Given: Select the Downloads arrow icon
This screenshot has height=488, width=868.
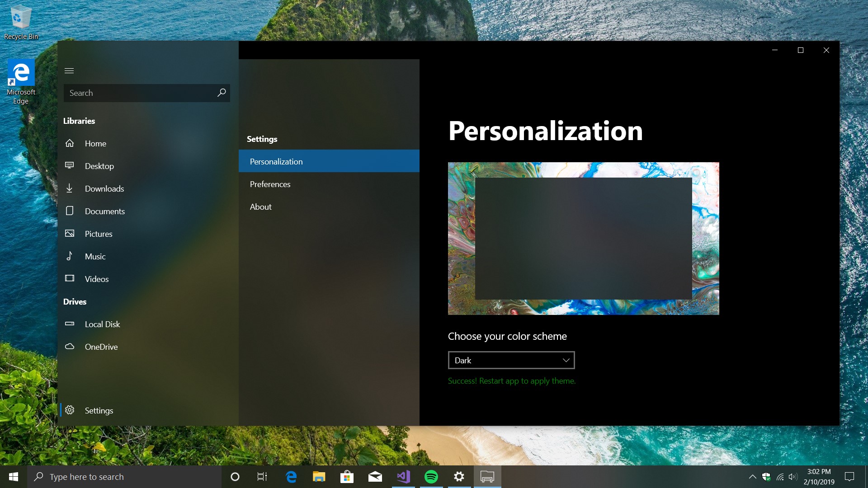Looking at the screenshot, I should [x=70, y=188].
